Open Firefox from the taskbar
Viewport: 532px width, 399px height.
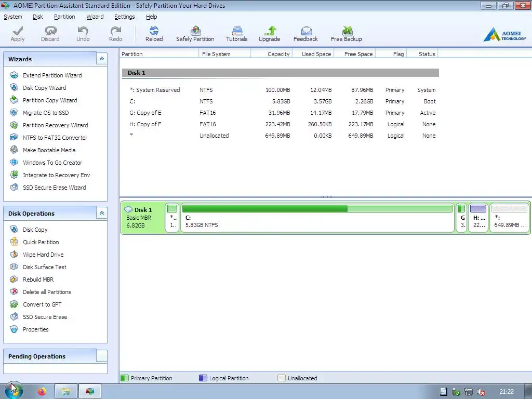[42, 392]
